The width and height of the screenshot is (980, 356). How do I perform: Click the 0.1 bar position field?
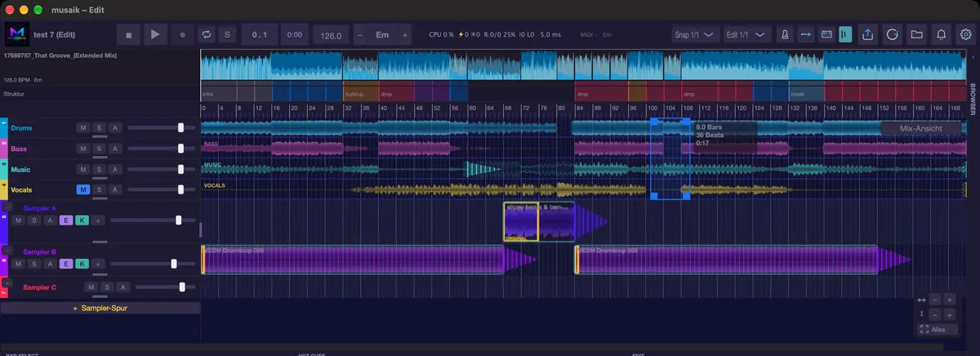[260, 35]
